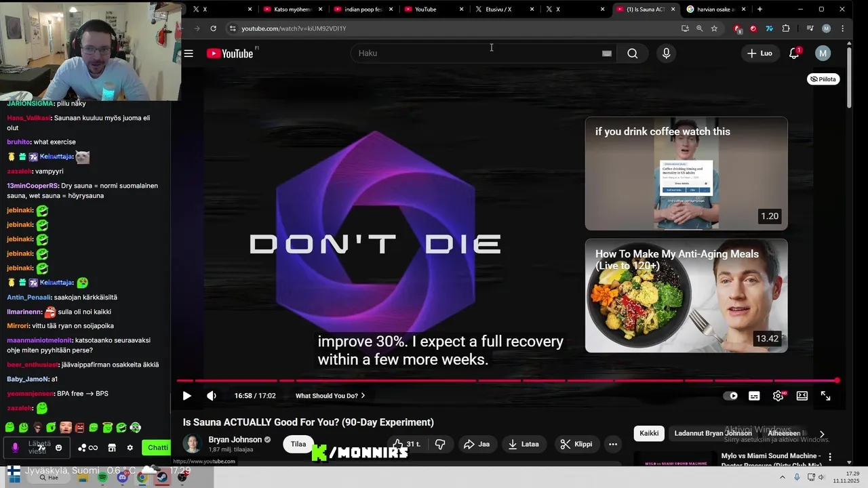Click the YouTube page scrollbar

(849, 78)
